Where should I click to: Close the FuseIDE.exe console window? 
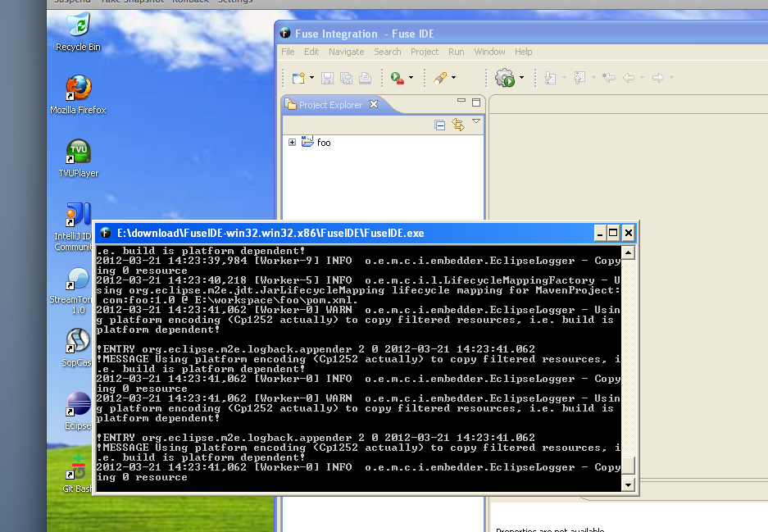point(629,233)
